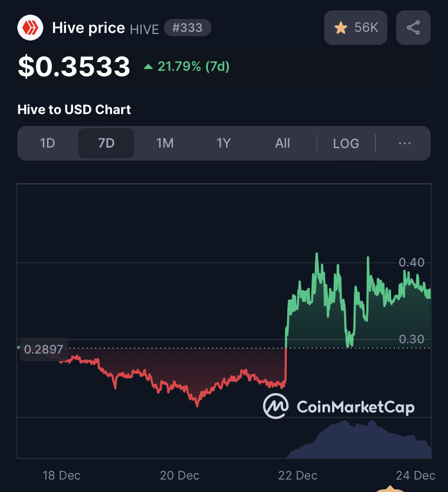Click the 20 Dec date axis label
This screenshot has height=492, width=448.
(x=180, y=475)
